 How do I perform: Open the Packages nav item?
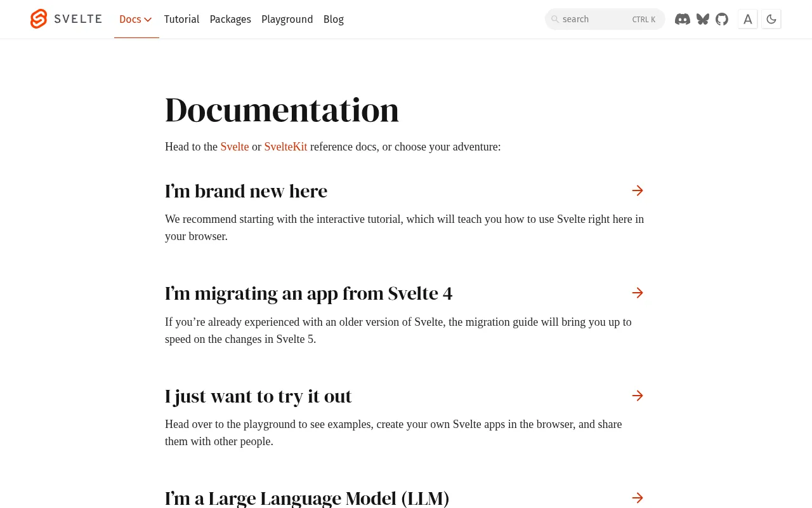(230, 19)
